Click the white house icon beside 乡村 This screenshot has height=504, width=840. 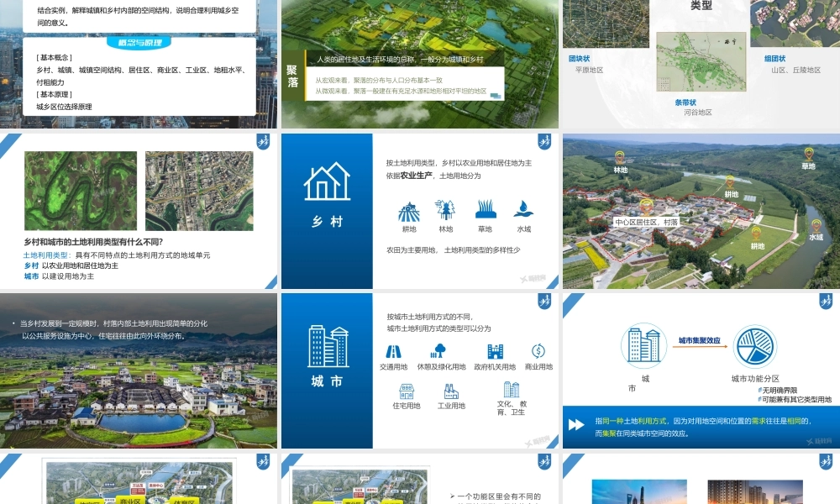point(326,181)
